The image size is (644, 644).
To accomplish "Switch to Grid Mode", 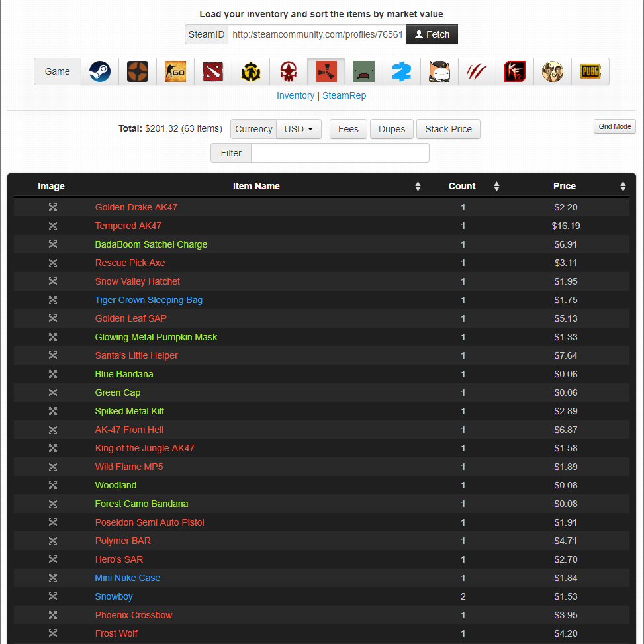I will pos(614,126).
